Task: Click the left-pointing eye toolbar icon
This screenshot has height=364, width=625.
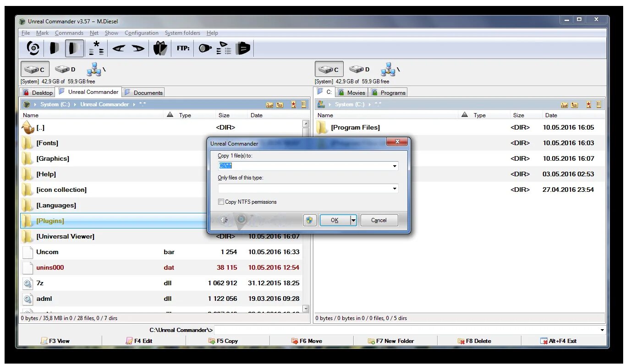Action: 119,48
